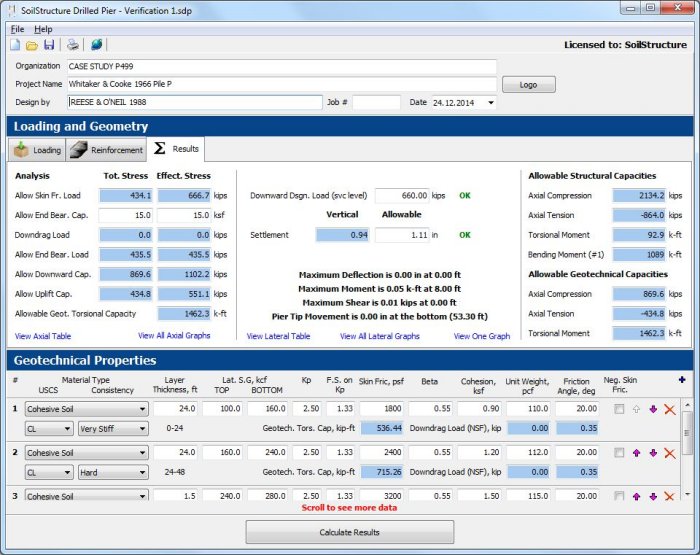Click the Save floppy disk icon
Viewport: 700px width, 555px height.
point(49,45)
